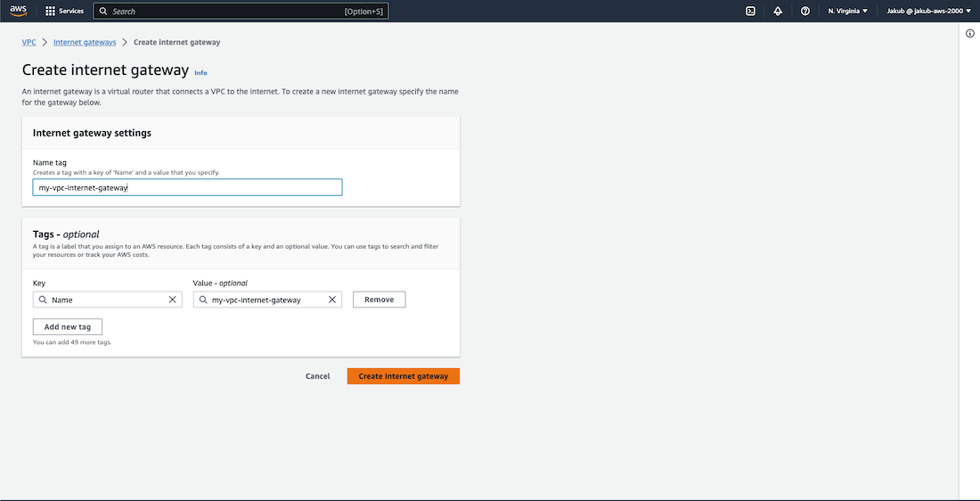Clear the Key field with X icon
Viewport: 980px width, 501px height.
tap(173, 300)
